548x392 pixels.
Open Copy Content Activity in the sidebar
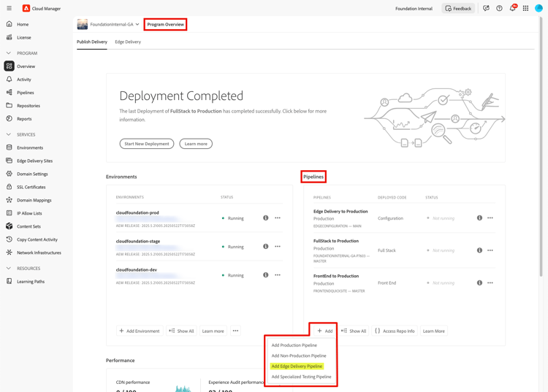(37, 239)
